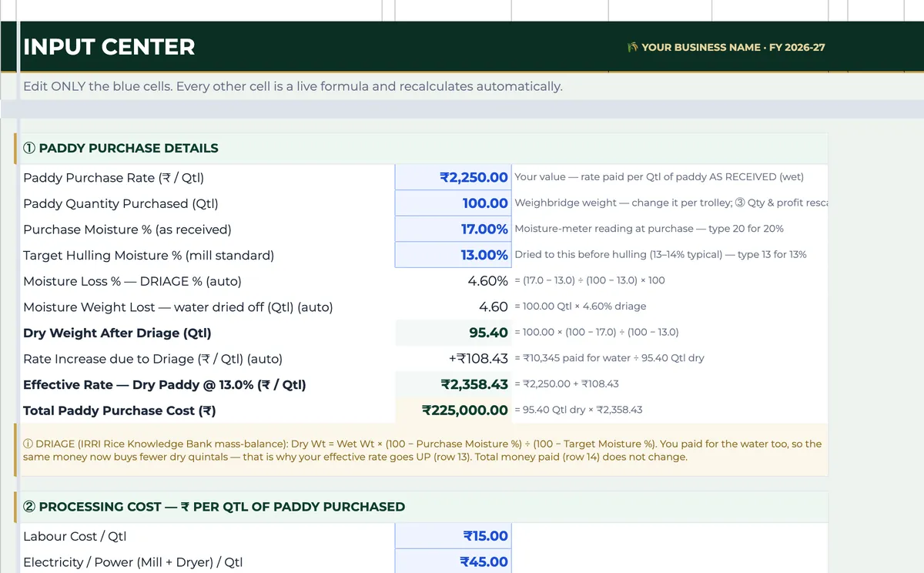Select the Labour Cost value ₹15.00

pyautogui.click(x=453, y=536)
